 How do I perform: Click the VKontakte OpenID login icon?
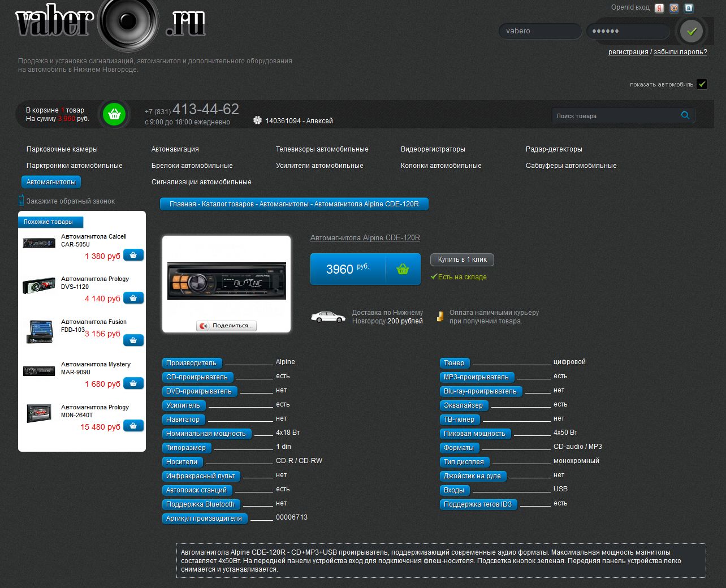(x=689, y=8)
